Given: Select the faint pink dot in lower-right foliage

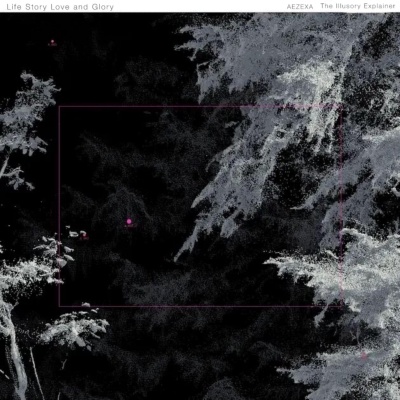Looking at the screenshot, I should (364, 356).
